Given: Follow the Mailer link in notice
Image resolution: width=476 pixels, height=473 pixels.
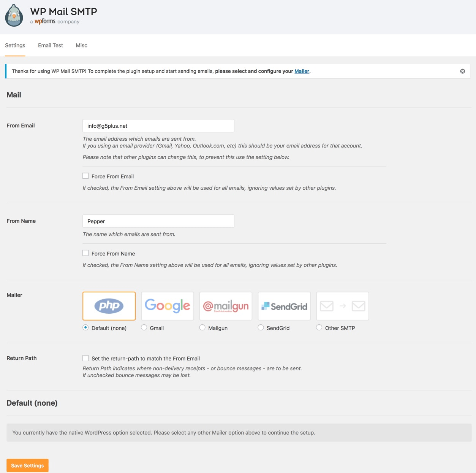Looking at the screenshot, I should pos(302,71).
